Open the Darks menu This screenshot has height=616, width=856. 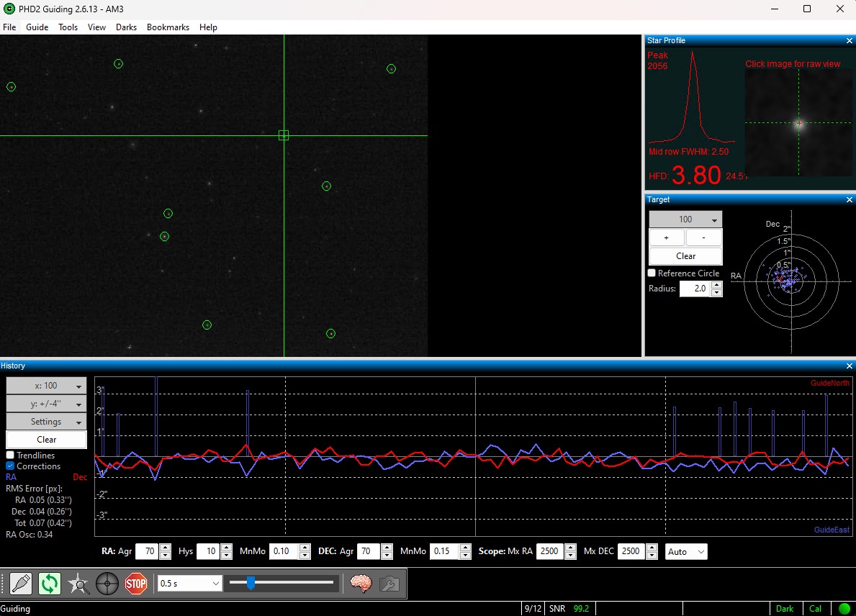click(x=126, y=27)
